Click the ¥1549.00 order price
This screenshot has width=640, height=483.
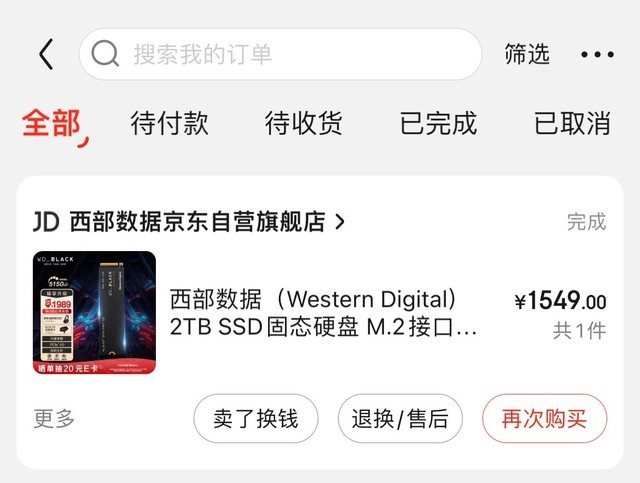(x=560, y=301)
